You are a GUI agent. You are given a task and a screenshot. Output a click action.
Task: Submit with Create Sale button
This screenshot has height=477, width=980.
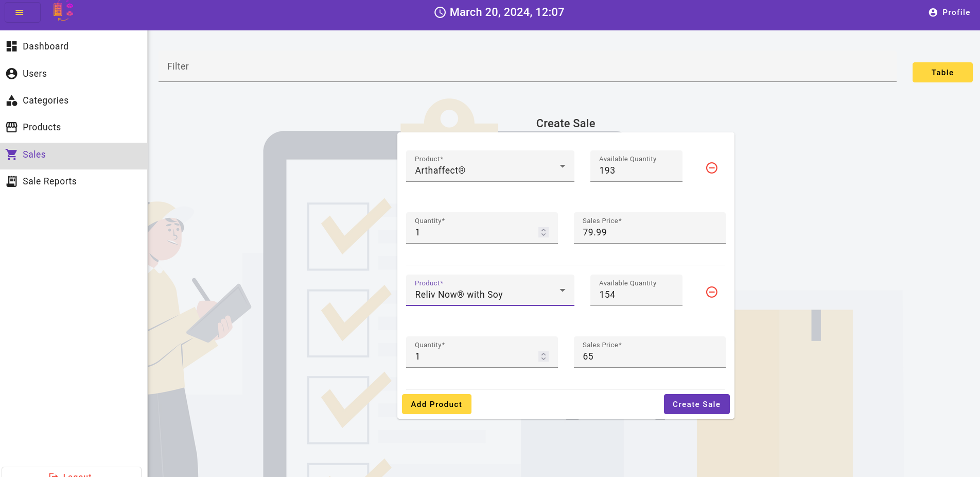(696, 404)
